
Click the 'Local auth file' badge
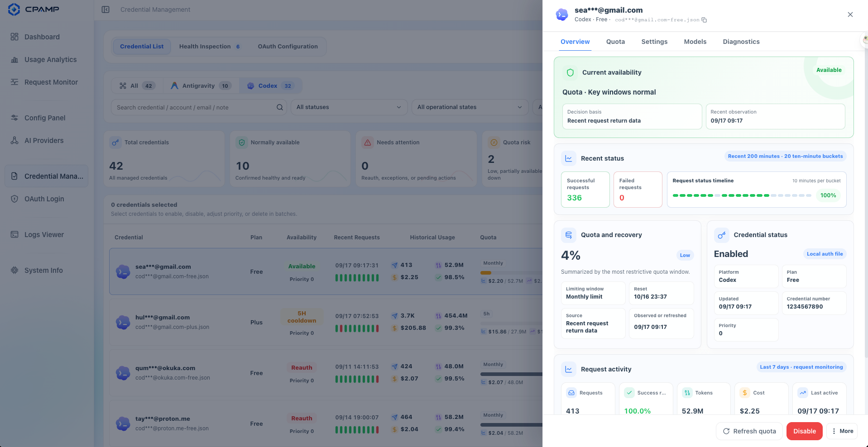pos(825,254)
